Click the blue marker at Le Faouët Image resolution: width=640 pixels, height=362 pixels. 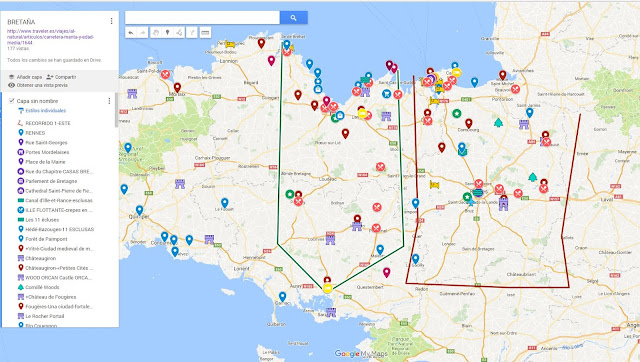tap(224, 203)
